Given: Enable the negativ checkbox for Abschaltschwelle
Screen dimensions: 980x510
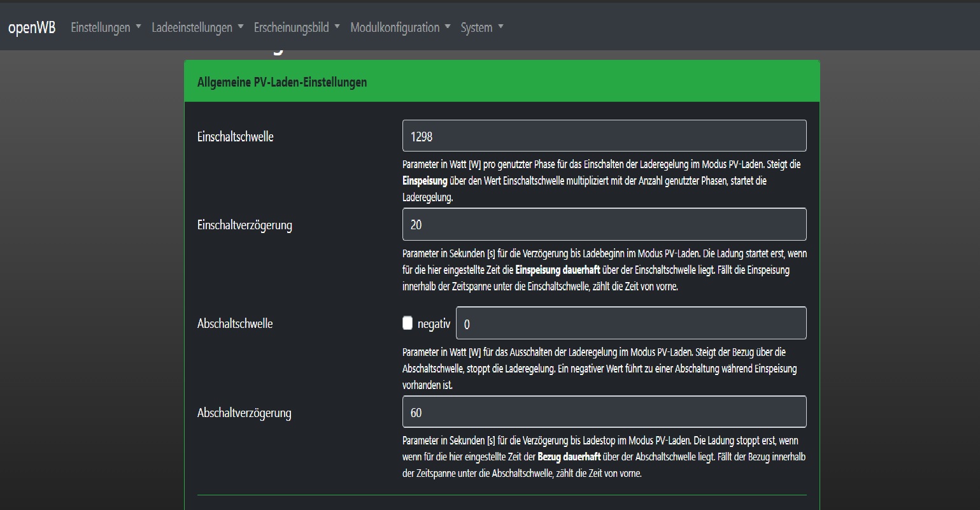Looking at the screenshot, I should tap(408, 323).
